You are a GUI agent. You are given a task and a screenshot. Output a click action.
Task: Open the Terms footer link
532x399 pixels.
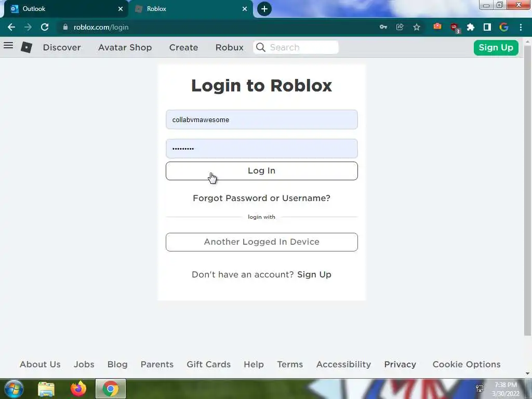click(x=290, y=364)
